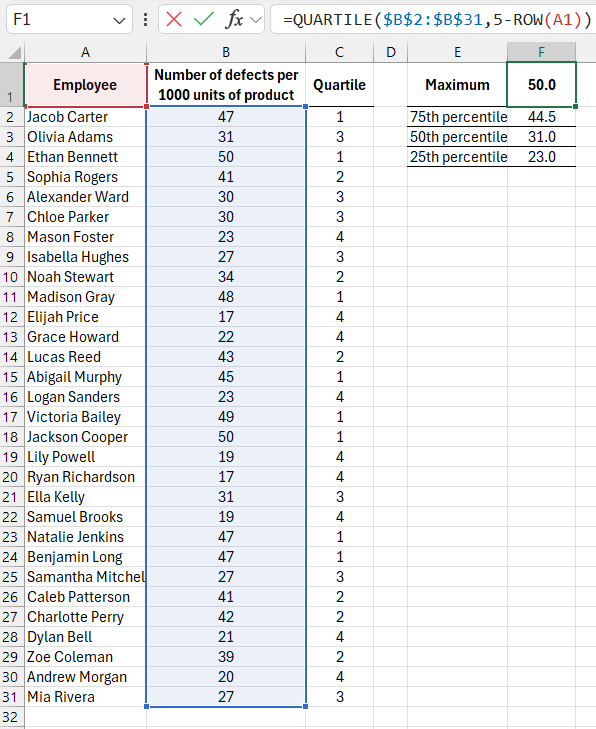Select the Jacob Carter cell
Screen dimensions: 596x729
point(85,117)
